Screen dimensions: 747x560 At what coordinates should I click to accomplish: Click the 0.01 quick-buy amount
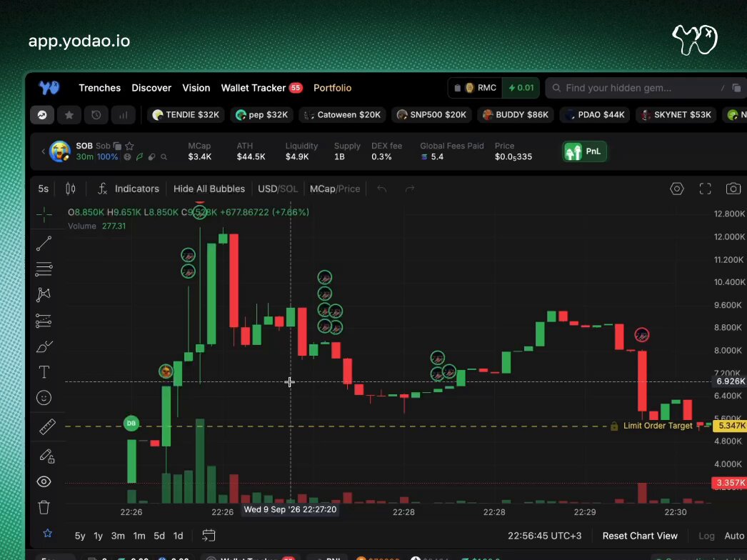coord(521,88)
